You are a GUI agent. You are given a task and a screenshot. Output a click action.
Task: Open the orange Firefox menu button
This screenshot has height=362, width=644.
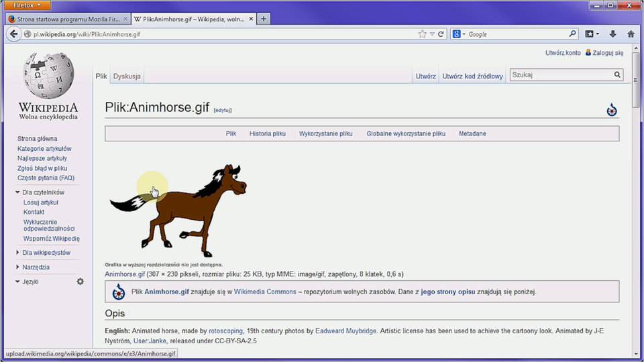point(27,5)
